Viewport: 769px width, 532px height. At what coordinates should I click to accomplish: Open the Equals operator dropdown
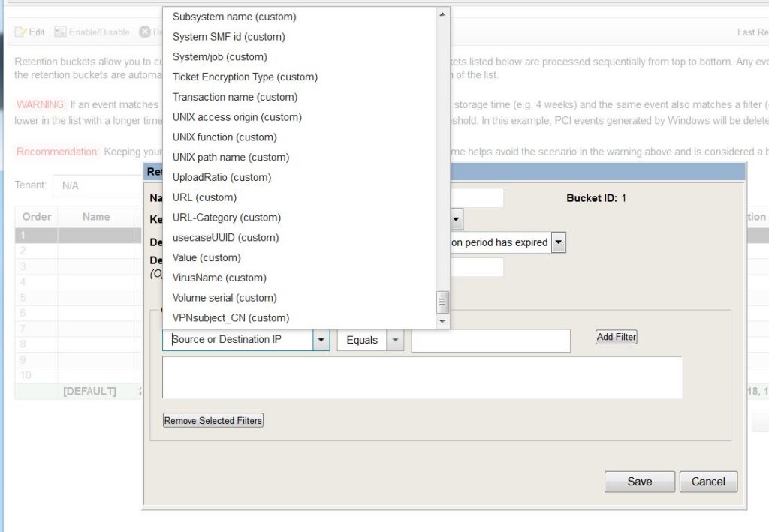tap(395, 340)
